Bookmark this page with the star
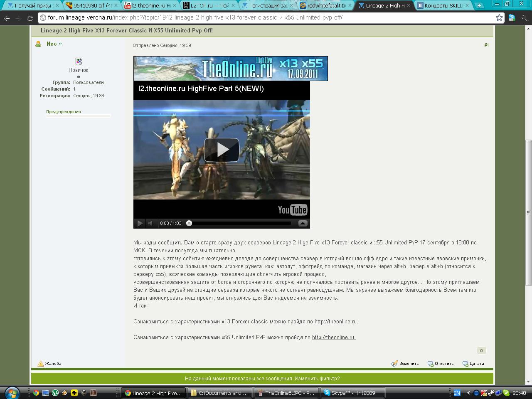Image resolution: width=532 pixels, height=399 pixels. (x=499, y=17)
